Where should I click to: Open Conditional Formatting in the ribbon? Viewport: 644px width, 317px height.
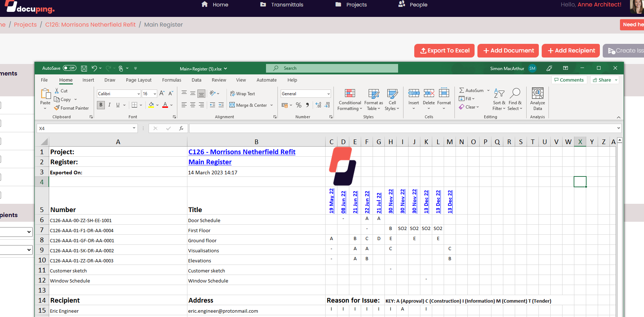(350, 99)
